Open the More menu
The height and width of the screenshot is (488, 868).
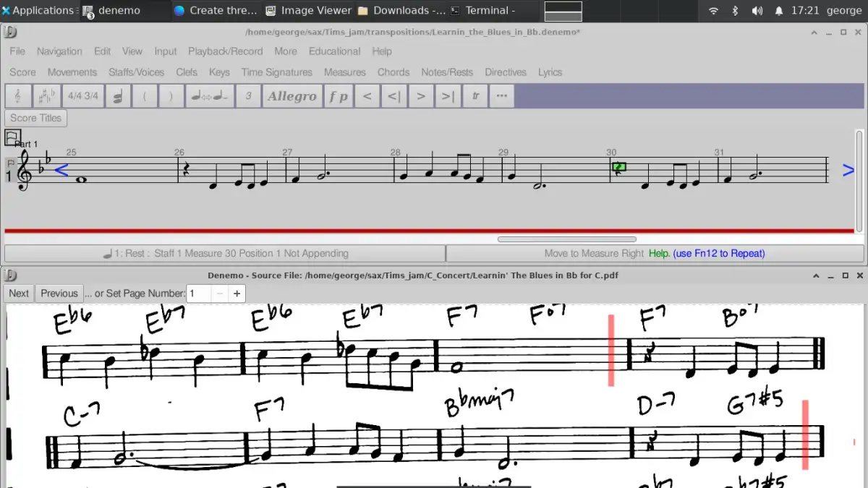(x=286, y=51)
